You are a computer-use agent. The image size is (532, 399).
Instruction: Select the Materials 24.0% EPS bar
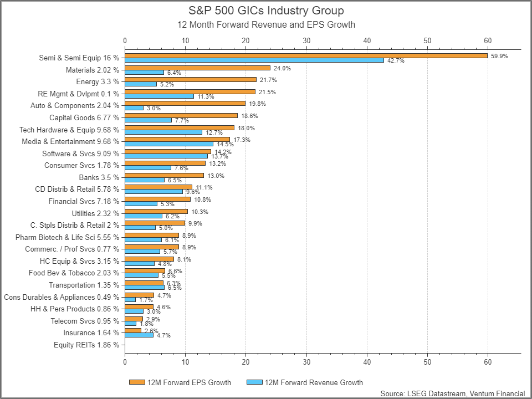pos(197,68)
